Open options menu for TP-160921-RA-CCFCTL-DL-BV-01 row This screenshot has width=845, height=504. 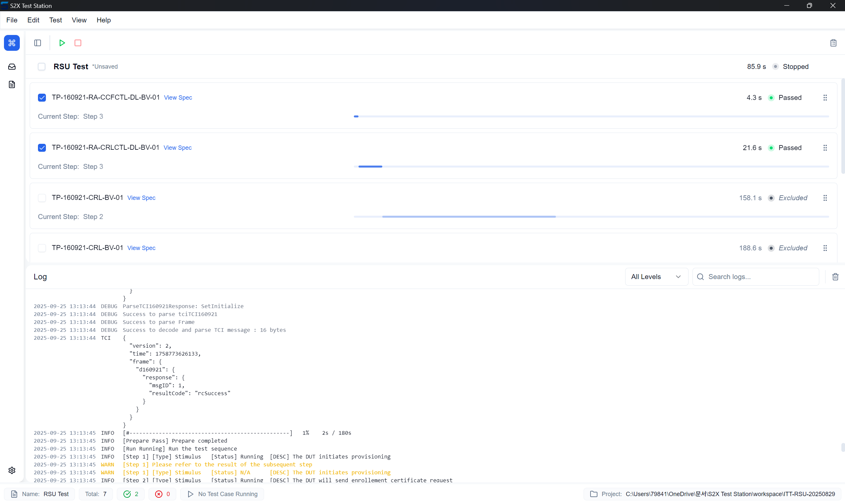(825, 98)
